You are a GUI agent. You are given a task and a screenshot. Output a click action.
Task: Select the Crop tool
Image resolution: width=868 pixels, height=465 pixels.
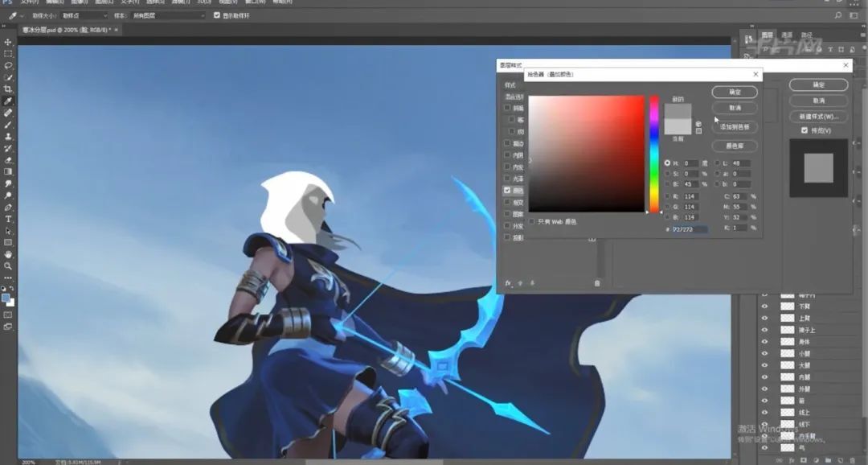point(8,89)
